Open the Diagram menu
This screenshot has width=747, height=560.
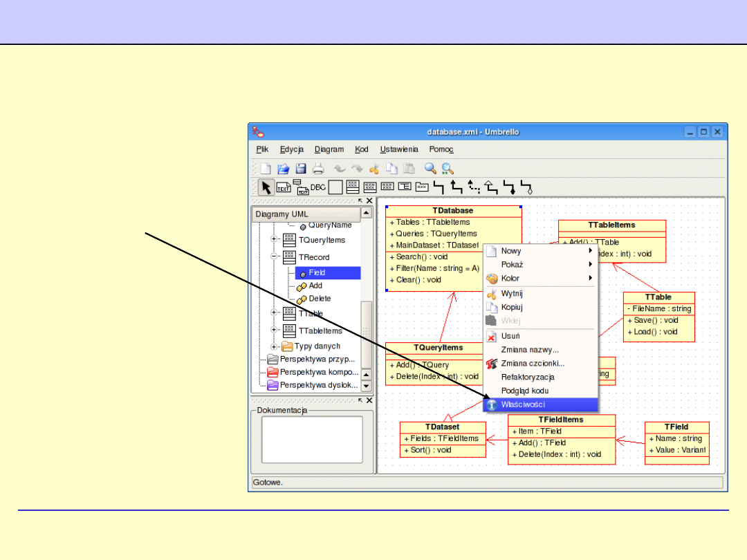tap(329, 149)
